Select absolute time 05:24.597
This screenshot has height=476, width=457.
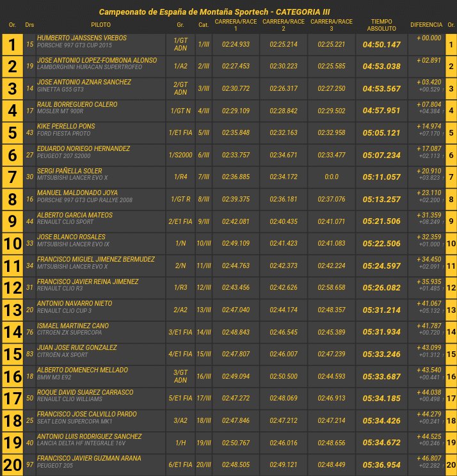tap(381, 266)
